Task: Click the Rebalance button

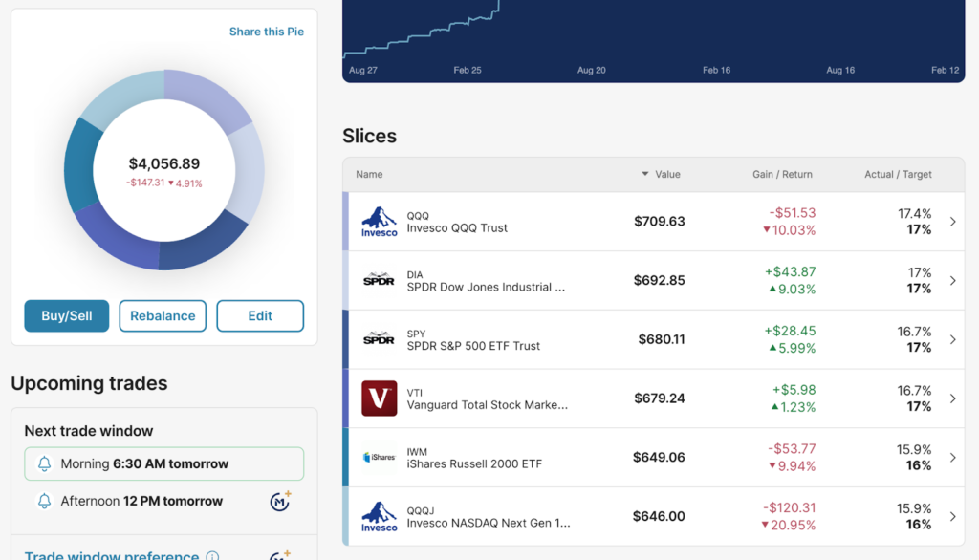Action: (x=163, y=315)
